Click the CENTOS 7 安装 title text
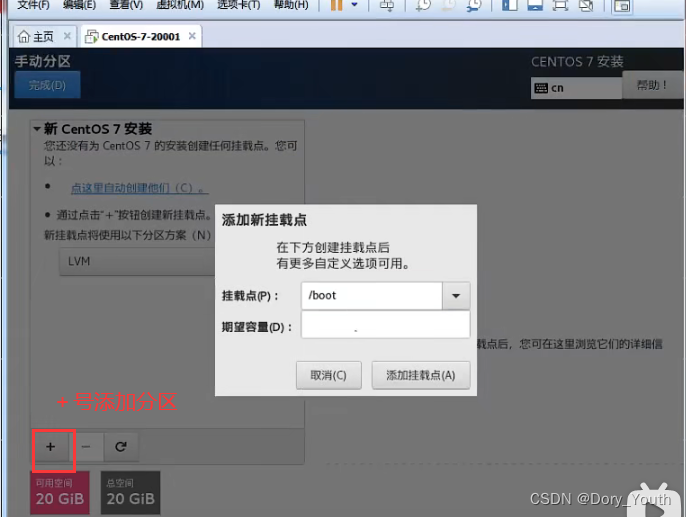This screenshot has height=517, width=686. (577, 62)
